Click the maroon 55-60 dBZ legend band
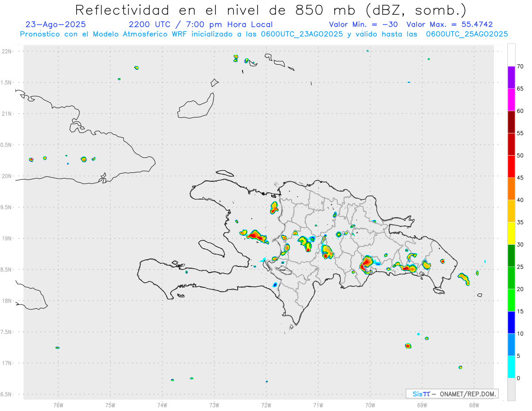Viewport: 532px width, 411px height. click(511, 122)
